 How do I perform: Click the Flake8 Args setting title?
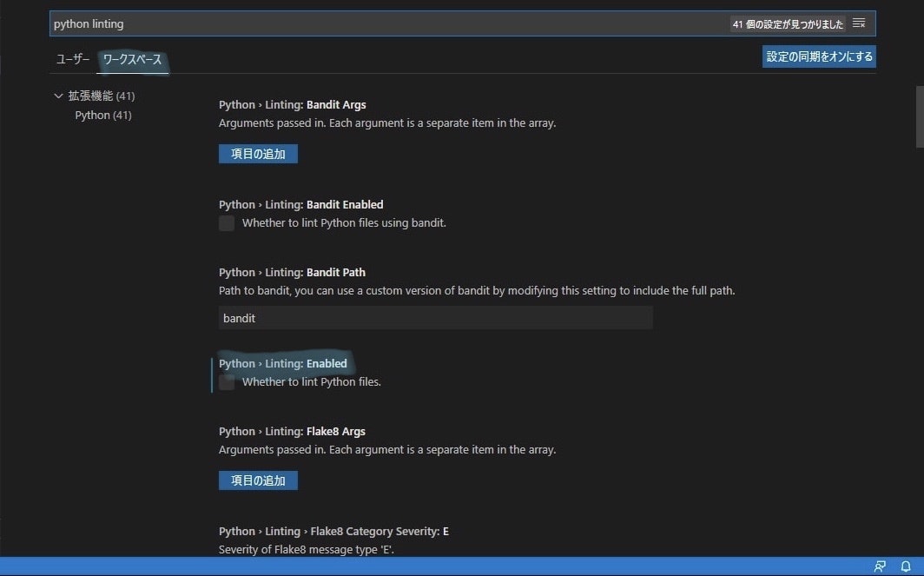[x=292, y=432]
